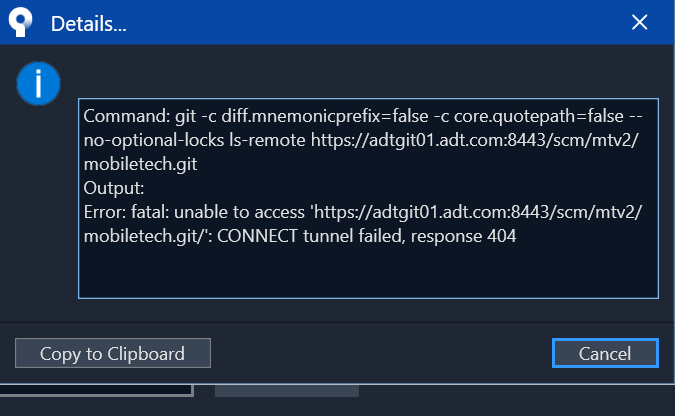Close the Details dialog with X
675x416 pixels.
coord(639,22)
